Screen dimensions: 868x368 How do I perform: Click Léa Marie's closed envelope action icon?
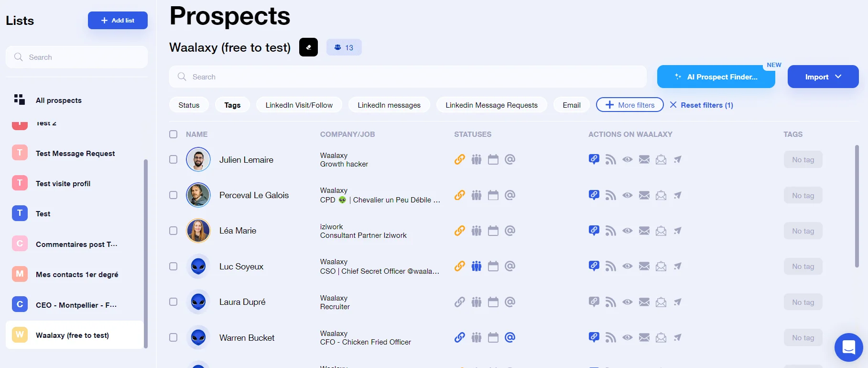click(644, 231)
